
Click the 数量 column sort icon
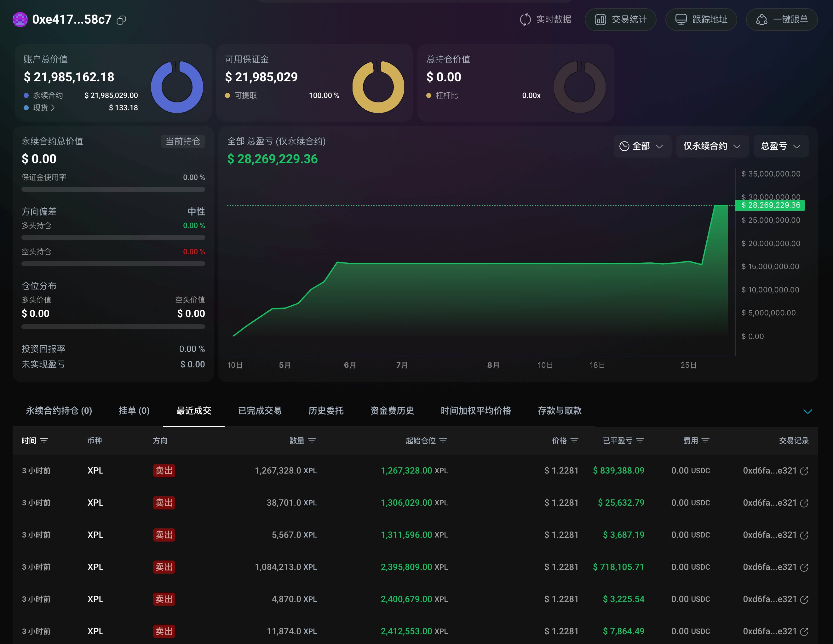[313, 441]
